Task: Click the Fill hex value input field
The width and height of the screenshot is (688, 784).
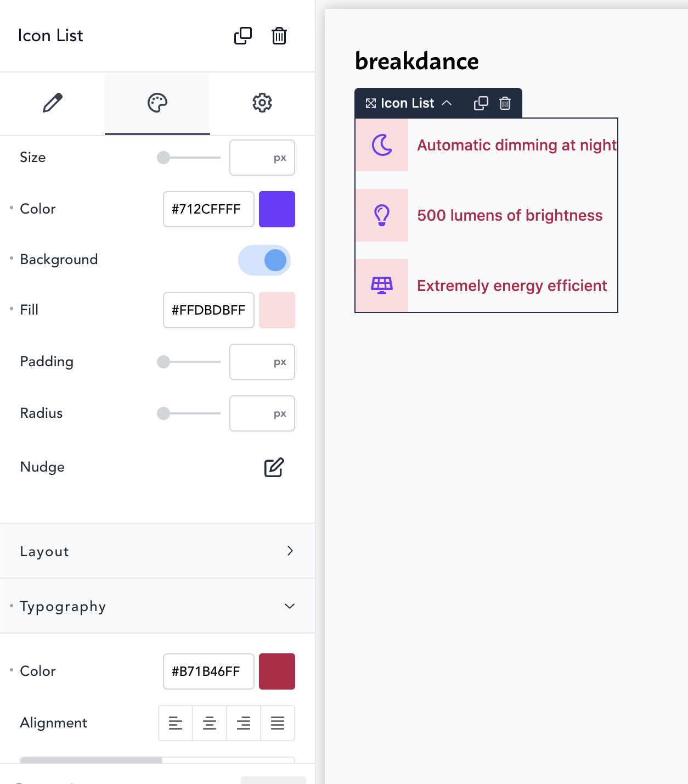Action: [208, 310]
